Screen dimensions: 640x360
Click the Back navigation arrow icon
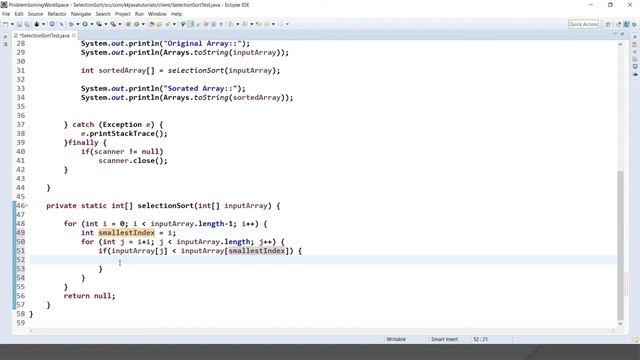pyautogui.click(x=267, y=24)
